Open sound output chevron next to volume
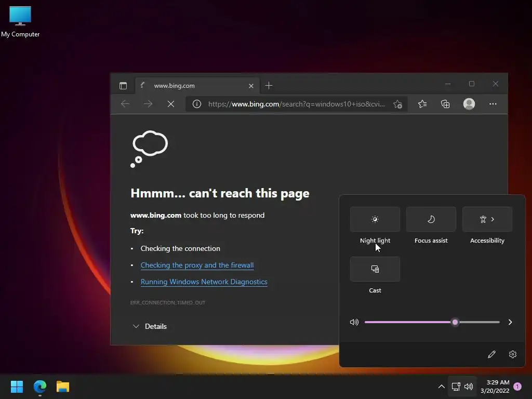 point(510,322)
